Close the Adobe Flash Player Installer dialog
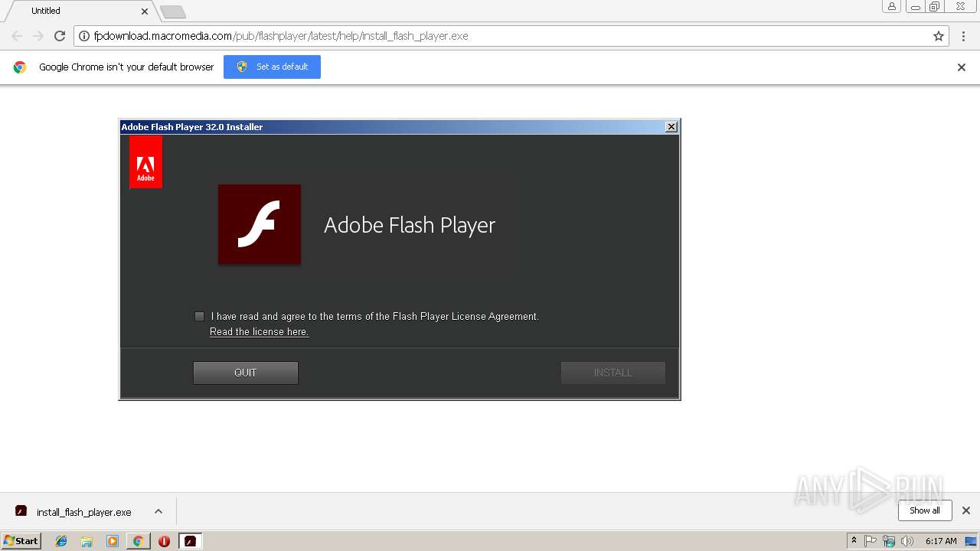 pos(671,127)
